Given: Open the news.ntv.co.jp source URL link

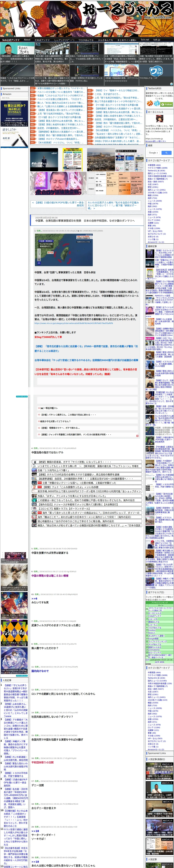Looking at the screenshot, I should [x=74, y=323].
